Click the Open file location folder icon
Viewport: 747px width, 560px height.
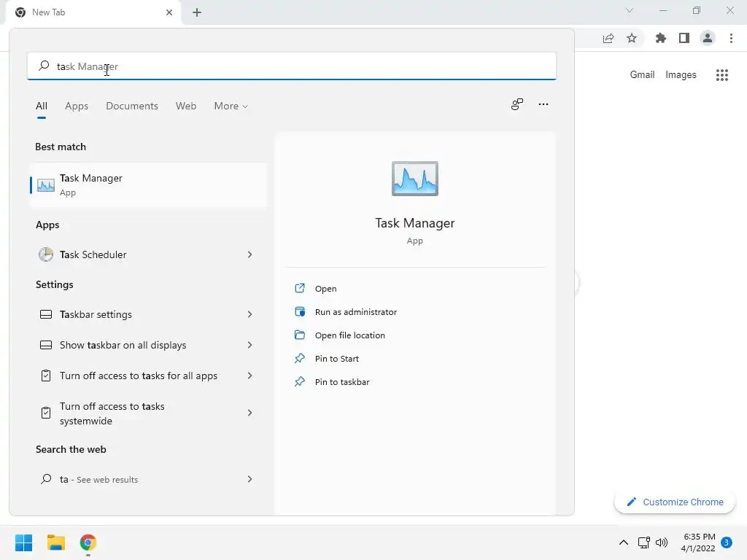[x=300, y=335]
